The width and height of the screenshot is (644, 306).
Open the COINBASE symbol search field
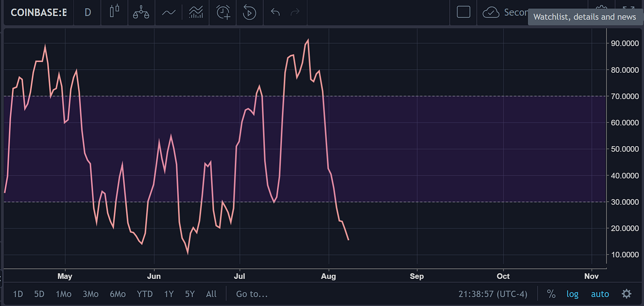(x=39, y=12)
